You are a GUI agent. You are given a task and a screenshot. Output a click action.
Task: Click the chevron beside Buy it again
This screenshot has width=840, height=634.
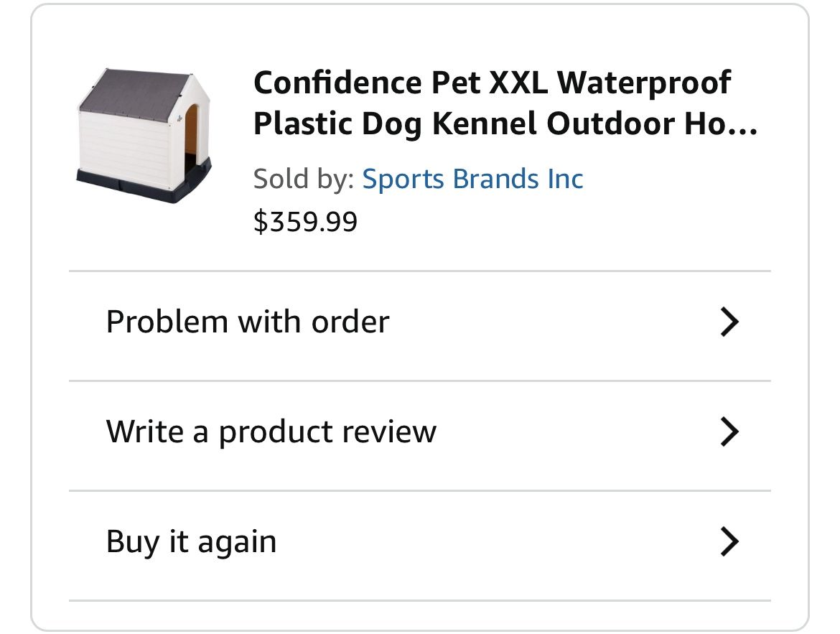[x=729, y=541]
